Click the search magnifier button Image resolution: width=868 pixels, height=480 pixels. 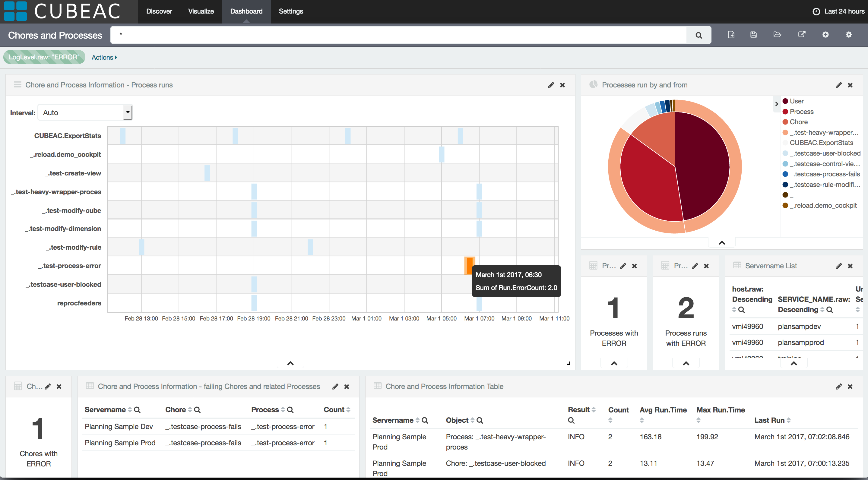[x=699, y=35]
